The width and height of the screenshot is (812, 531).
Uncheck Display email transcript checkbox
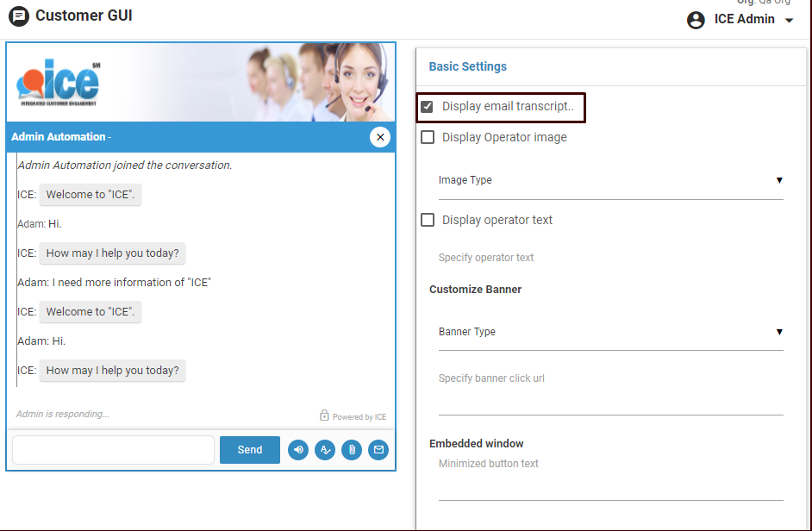click(428, 107)
